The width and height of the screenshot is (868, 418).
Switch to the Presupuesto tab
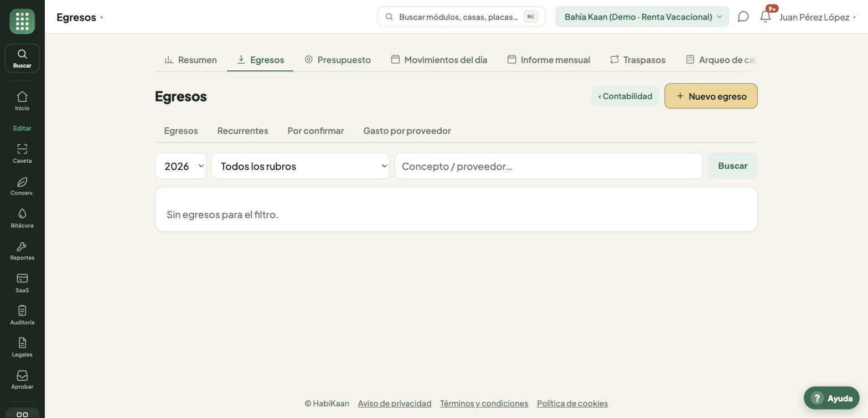338,59
